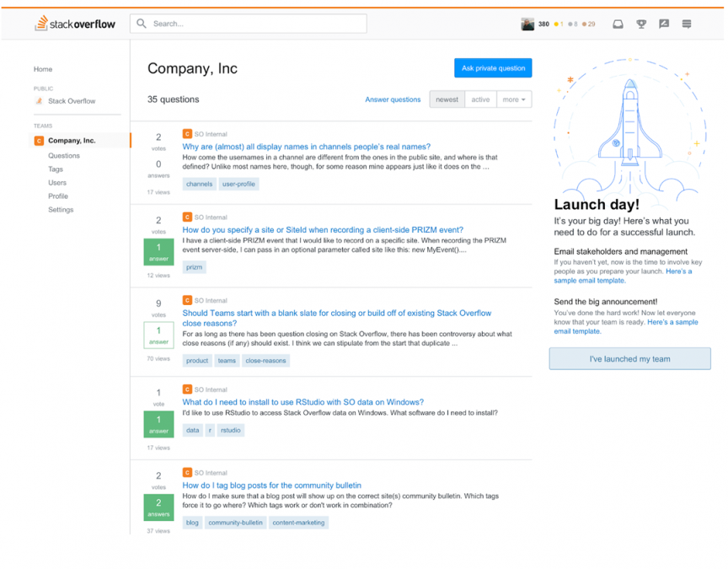
Task: Open the review queue icon
Action: 664,24
